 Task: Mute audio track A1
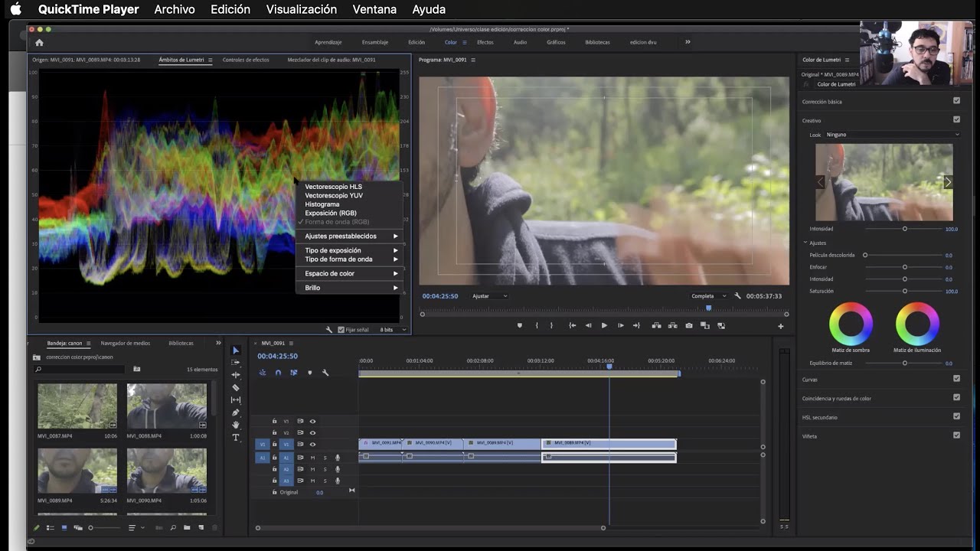click(x=312, y=458)
